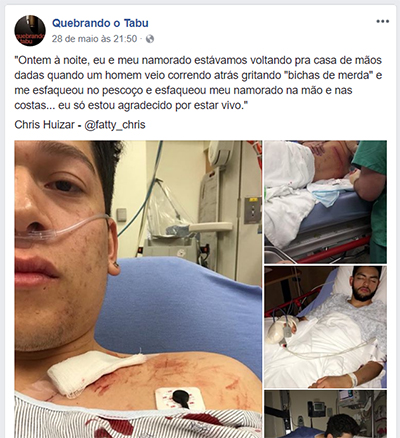Viewport: 400px width, 438px height.
Task: Click the Chris Huizar credit name
Action: (x=44, y=125)
